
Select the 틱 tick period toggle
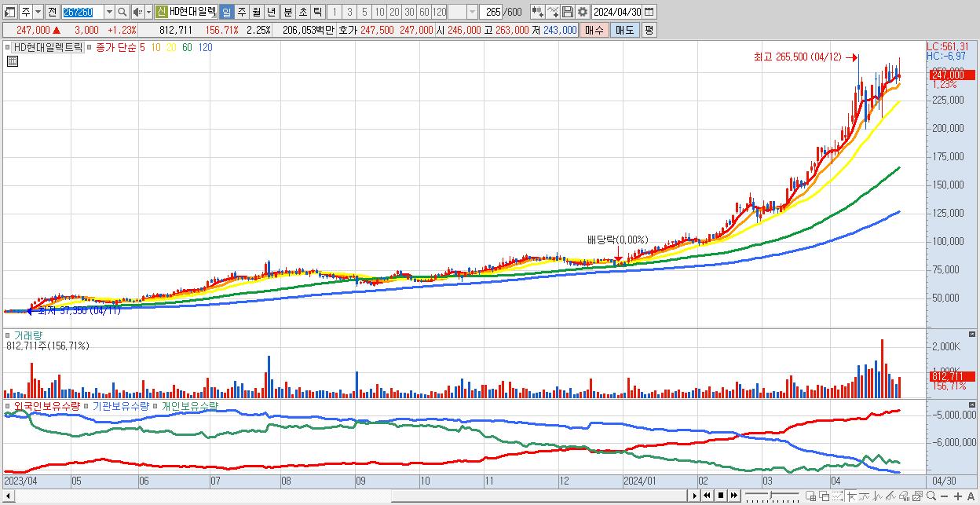(x=317, y=12)
